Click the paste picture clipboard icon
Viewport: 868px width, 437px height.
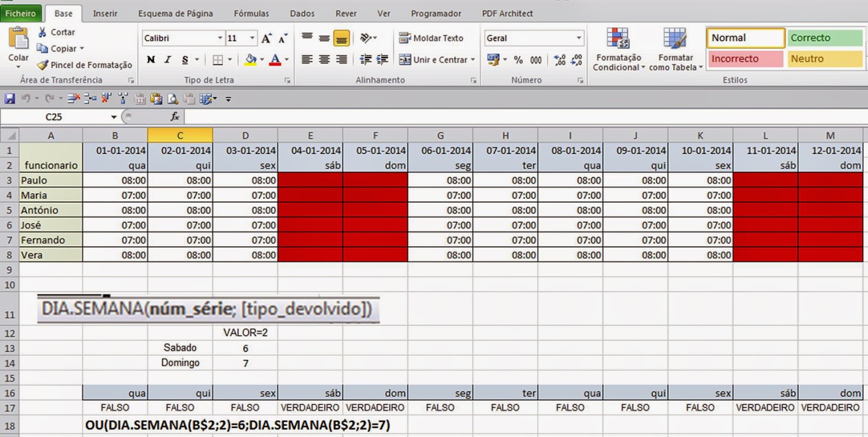156,99
